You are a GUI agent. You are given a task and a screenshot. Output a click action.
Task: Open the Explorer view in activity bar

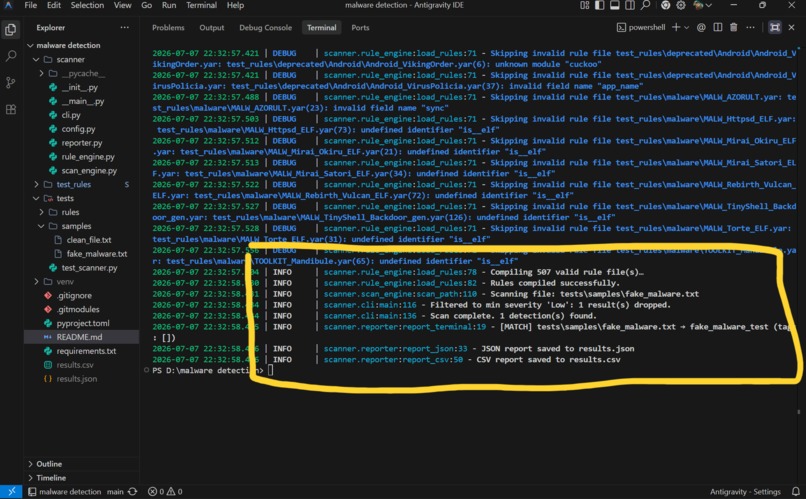pos(10,29)
